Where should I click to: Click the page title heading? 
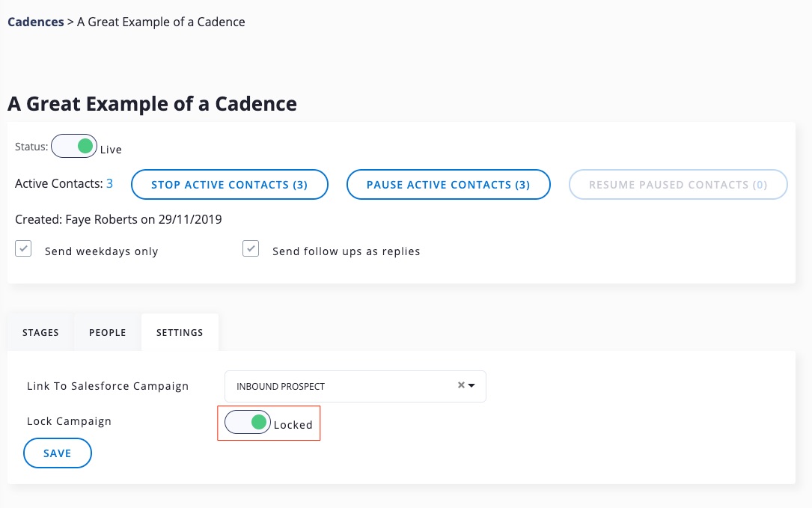(x=152, y=104)
